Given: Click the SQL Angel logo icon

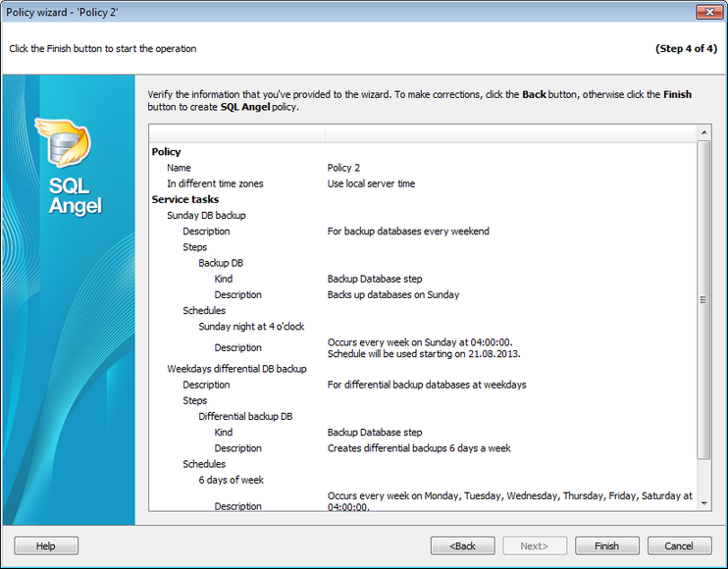Looking at the screenshot, I should point(65,142).
